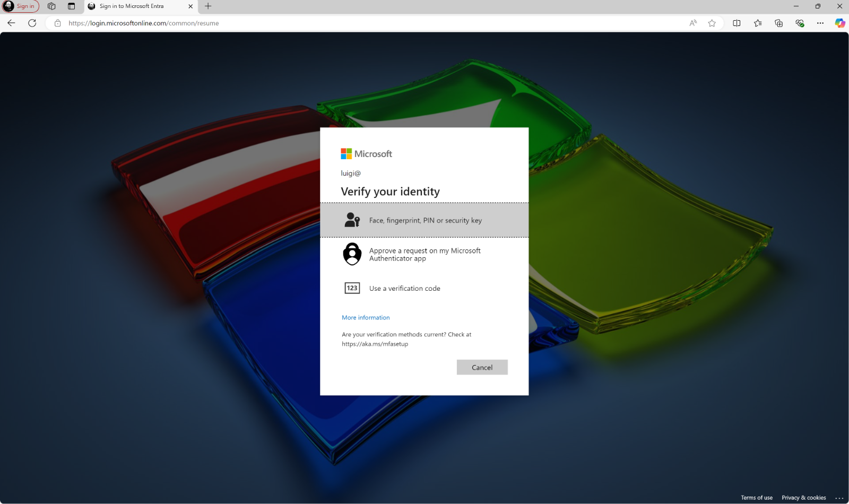The height and width of the screenshot is (504, 849).
Task: Refresh the sign-in page
Action: click(x=32, y=23)
